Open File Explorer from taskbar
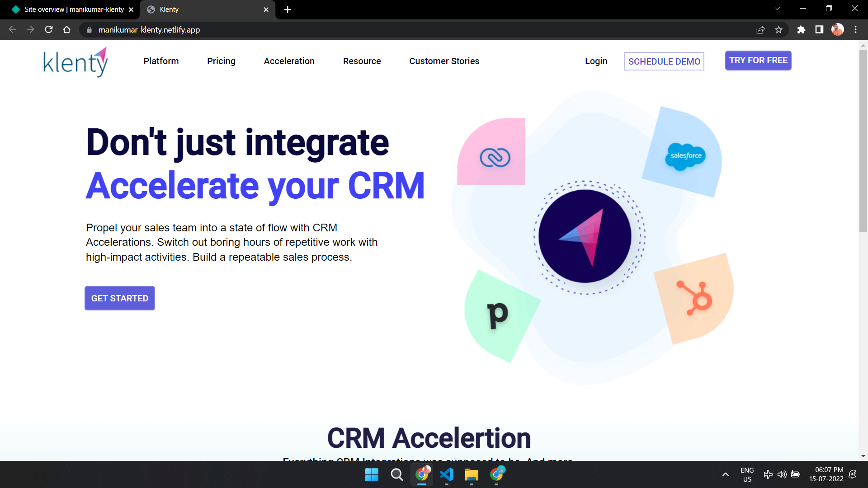 [x=471, y=474]
